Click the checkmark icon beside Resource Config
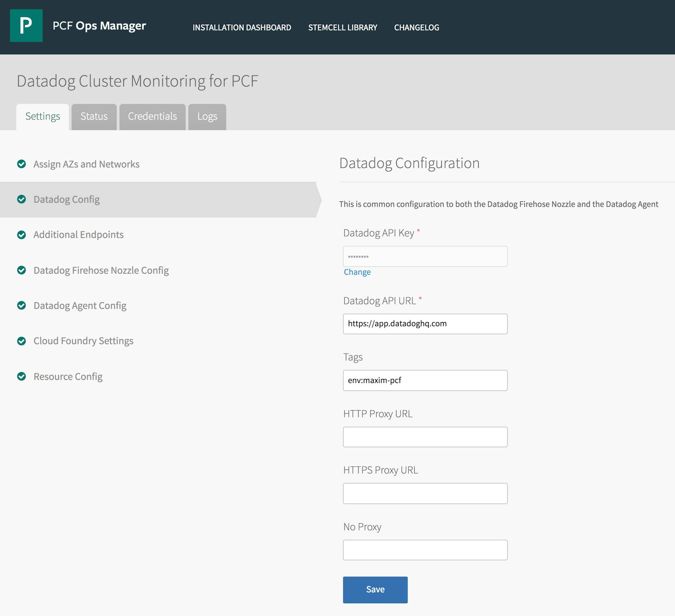This screenshot has height=616, width=675. (22, 376)
